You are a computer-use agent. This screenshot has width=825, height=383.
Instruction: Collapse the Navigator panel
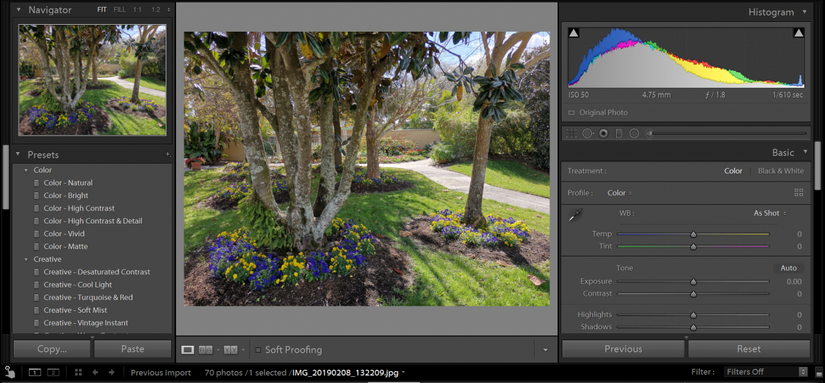click(x=19, y=9)
